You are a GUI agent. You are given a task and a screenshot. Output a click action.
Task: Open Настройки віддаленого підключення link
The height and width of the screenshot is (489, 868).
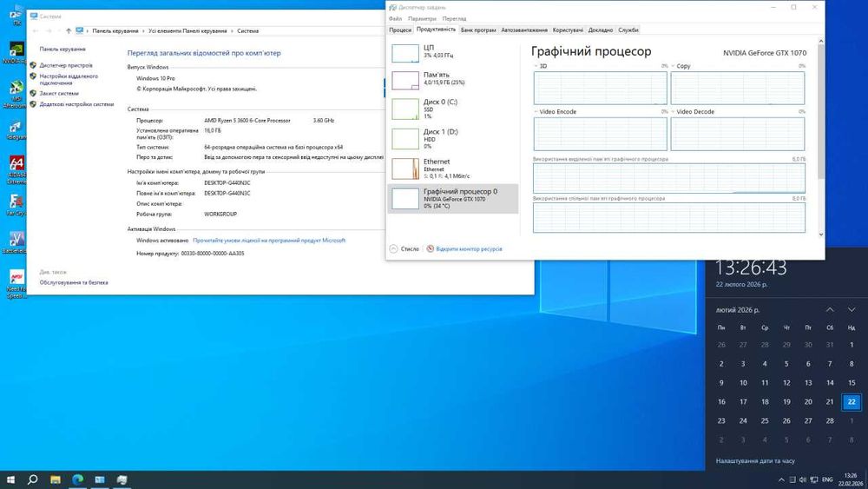69,79
